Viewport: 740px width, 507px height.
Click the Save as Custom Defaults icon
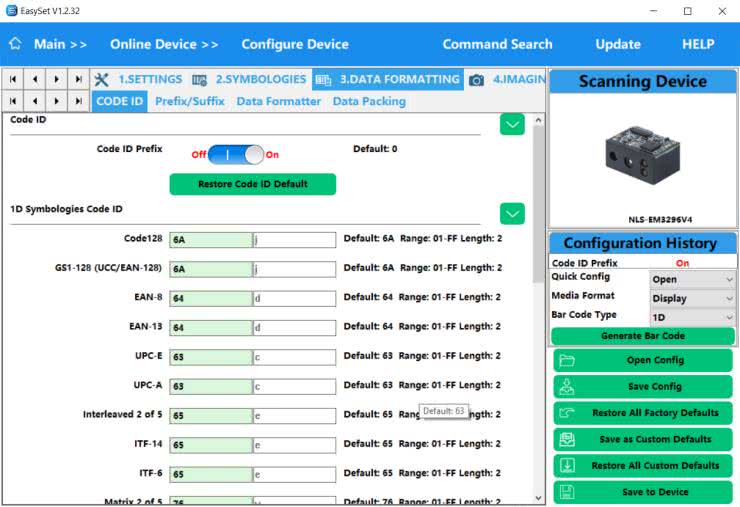pos(567,439)
